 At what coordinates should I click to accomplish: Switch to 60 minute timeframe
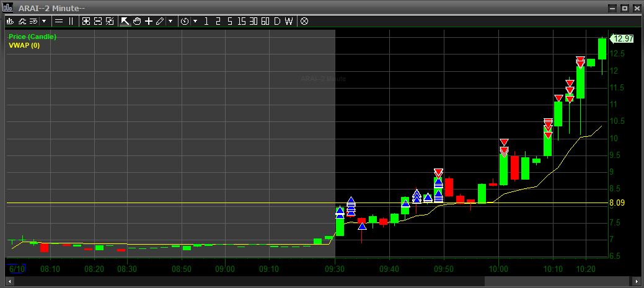coord(265,21)
